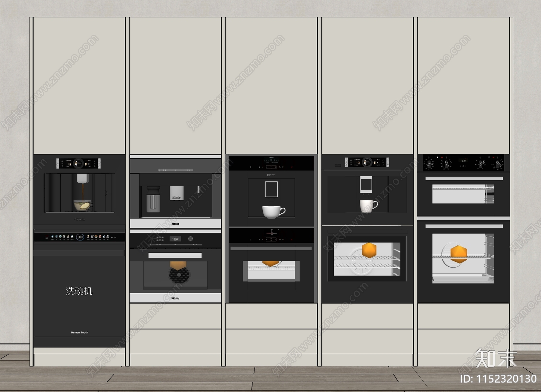Click the 洗碗机 label on the dishwasher door
The width and height of the screenshot is (541, 392).
79,291
